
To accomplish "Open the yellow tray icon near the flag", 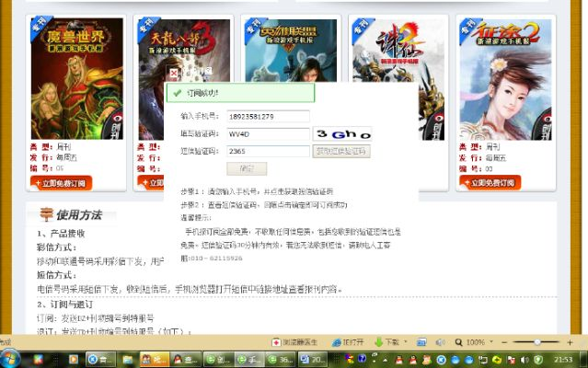I will point(497,360).
